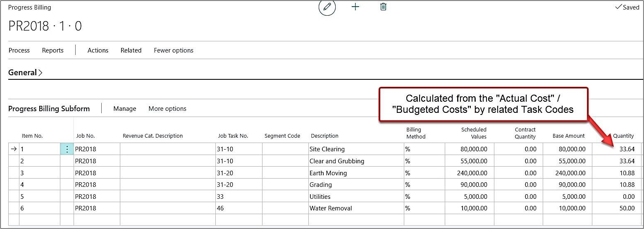
Task: Open the Actions menu
Action: click(x=98, y=50)
